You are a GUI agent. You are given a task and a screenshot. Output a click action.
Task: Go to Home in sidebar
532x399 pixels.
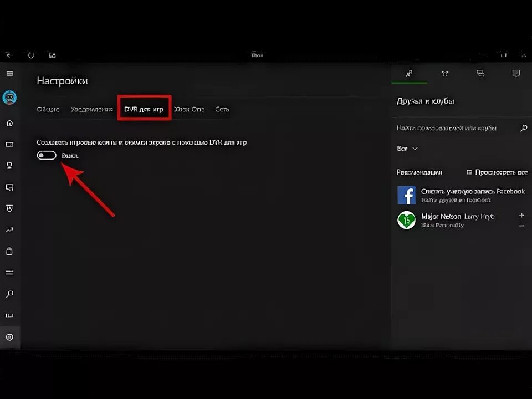(9, 123)
